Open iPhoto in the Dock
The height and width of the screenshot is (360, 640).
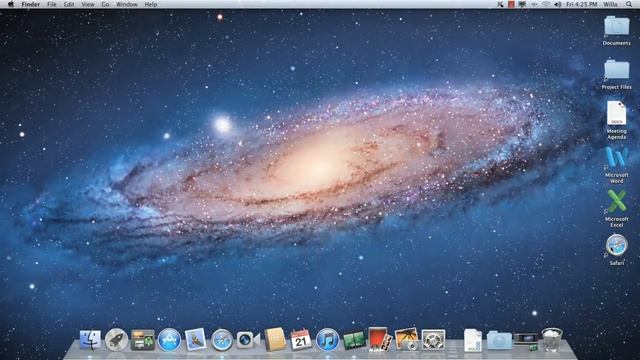[407, 339]
